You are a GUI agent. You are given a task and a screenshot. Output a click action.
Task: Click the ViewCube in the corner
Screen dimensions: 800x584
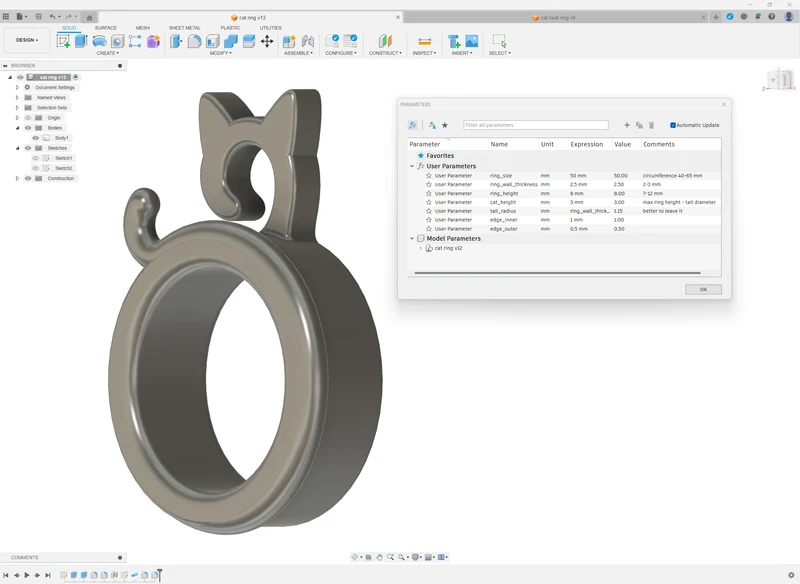(x=780, y=80)
